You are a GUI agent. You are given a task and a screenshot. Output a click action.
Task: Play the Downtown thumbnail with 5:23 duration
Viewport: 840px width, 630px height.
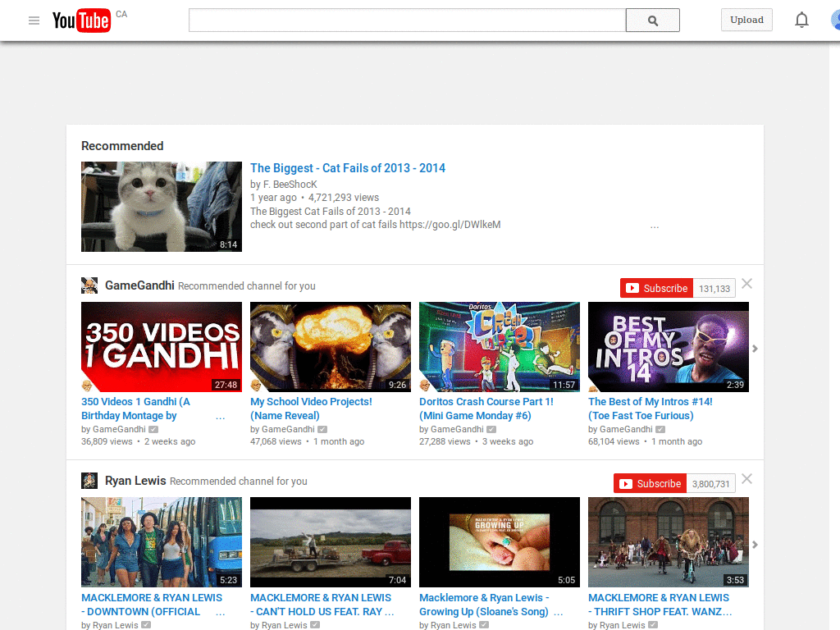click(x=162, y=542)
